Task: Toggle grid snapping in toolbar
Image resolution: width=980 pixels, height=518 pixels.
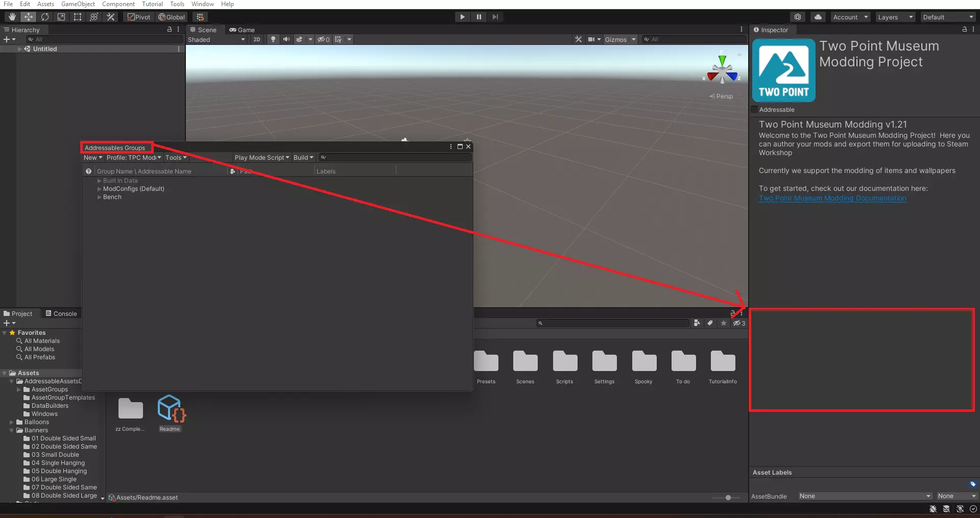Action: coord(200,17)
